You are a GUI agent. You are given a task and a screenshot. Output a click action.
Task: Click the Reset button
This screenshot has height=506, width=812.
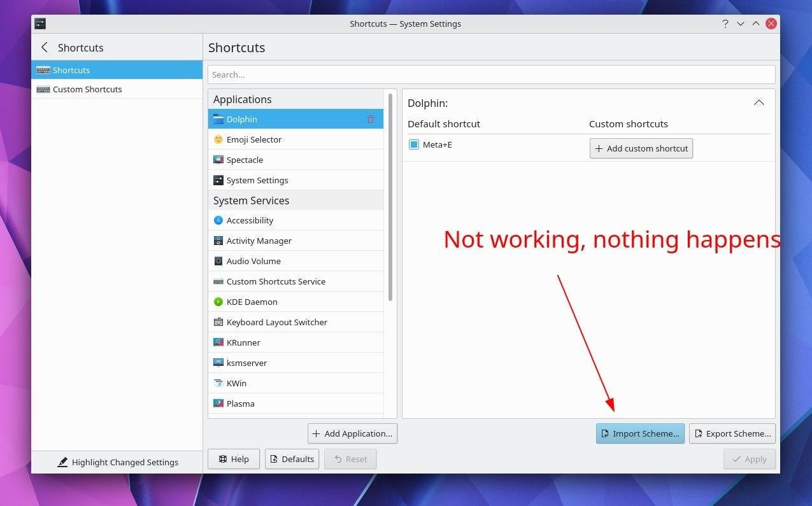pos(350,459)
